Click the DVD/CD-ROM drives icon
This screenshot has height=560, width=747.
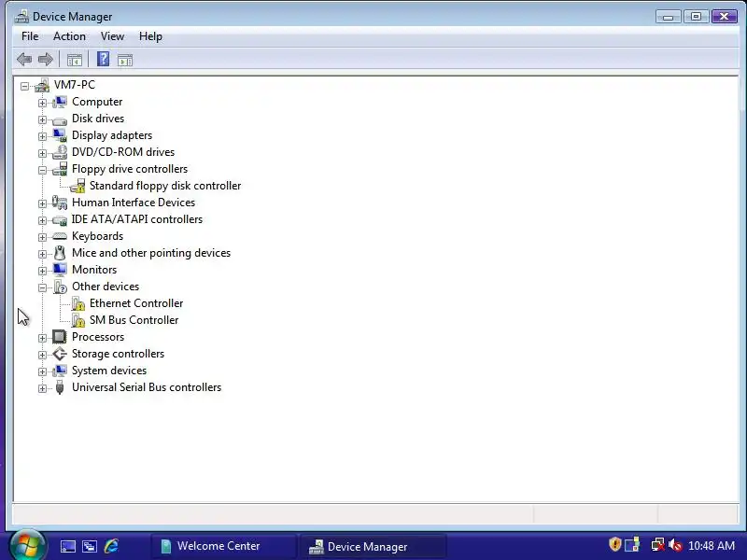60,152
